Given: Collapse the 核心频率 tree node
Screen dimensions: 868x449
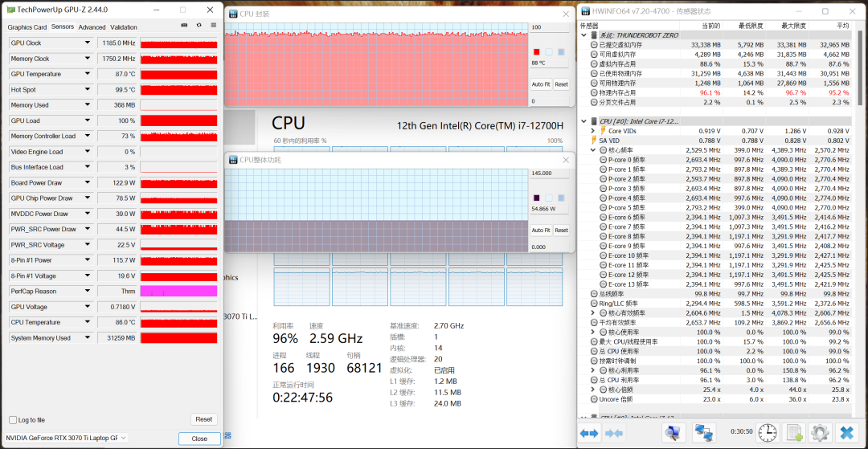Looking at the screenshot, I should (593, 150).
